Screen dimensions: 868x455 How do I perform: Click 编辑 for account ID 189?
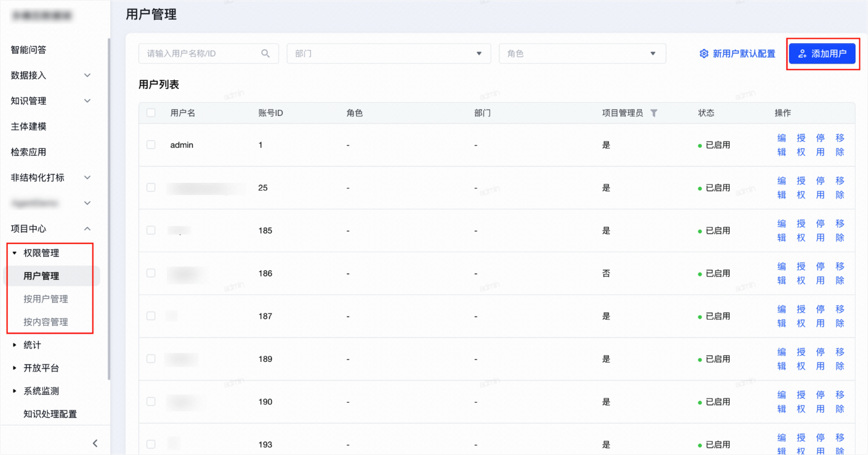782,359
